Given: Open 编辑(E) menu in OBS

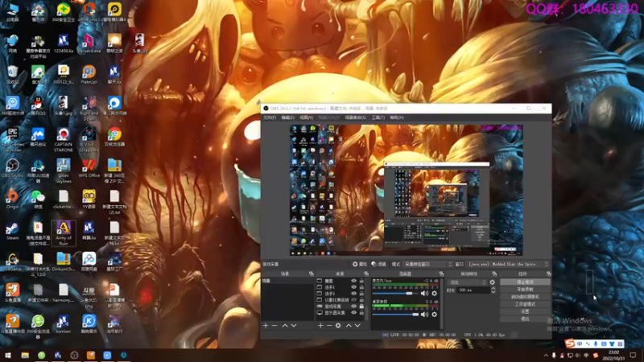Looking at the screenshot, I should [x=287, y=117].
